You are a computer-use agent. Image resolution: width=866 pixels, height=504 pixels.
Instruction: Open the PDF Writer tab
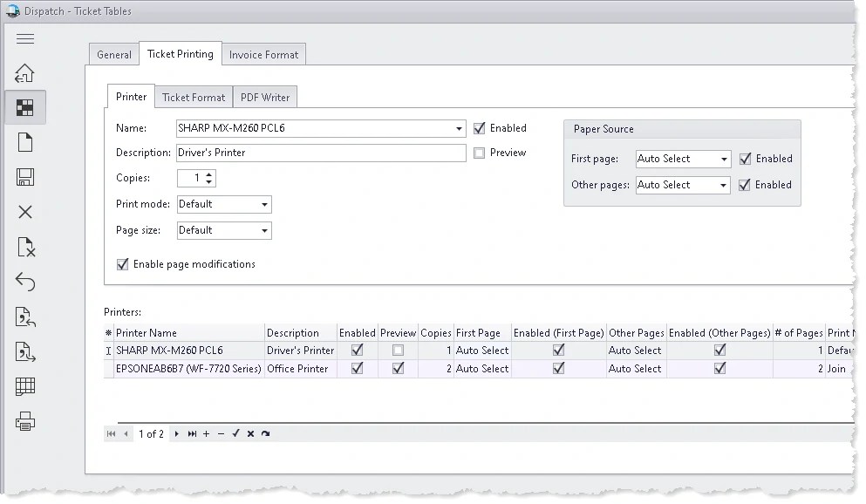tap(265, 97)
